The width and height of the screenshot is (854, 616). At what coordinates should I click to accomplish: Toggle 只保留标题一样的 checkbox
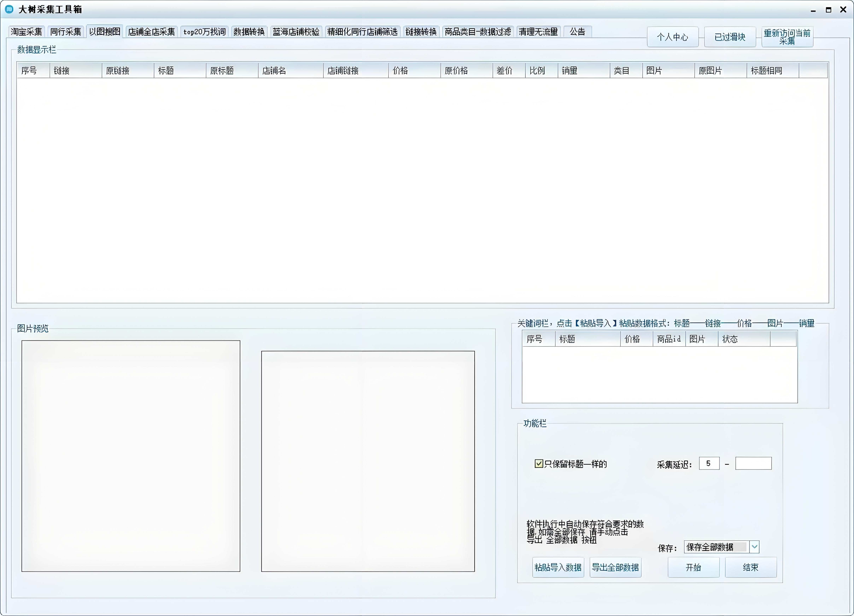click(539, 464)
